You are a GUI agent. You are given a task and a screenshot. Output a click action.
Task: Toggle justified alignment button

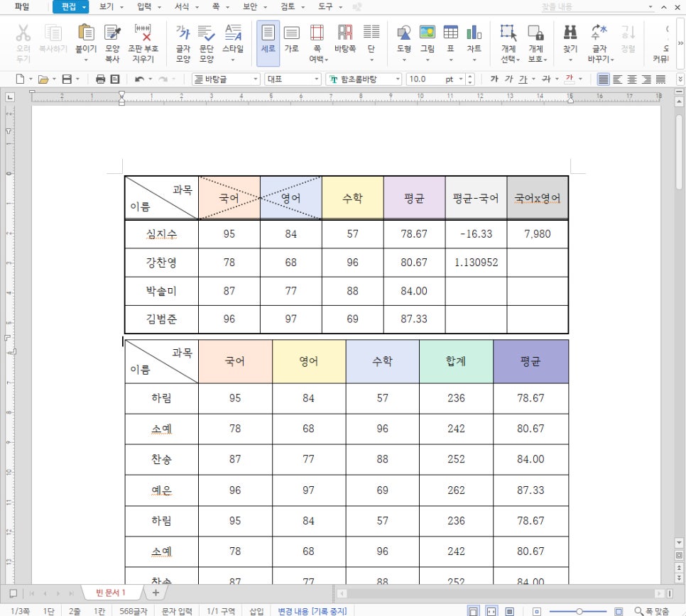(604, 79)
